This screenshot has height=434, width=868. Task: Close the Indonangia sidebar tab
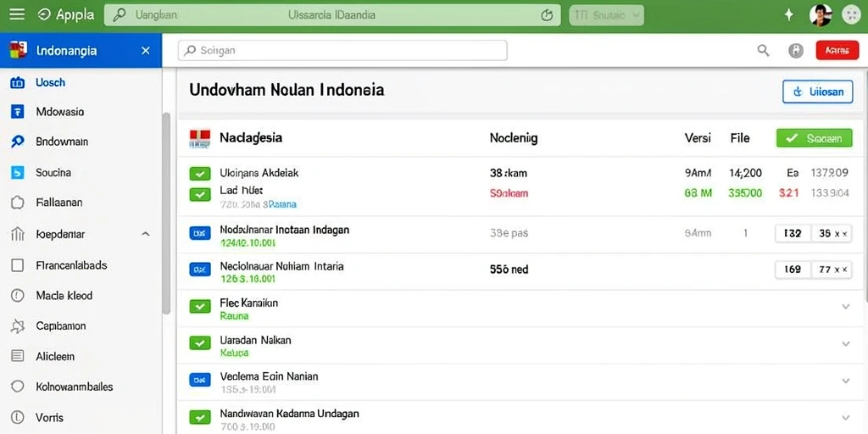146,50
